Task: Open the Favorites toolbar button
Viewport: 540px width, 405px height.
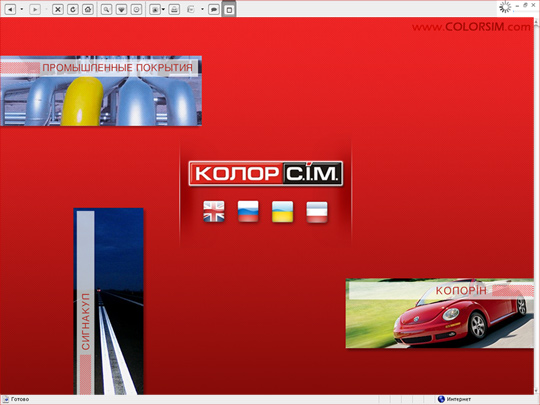Action: (122, 9)
